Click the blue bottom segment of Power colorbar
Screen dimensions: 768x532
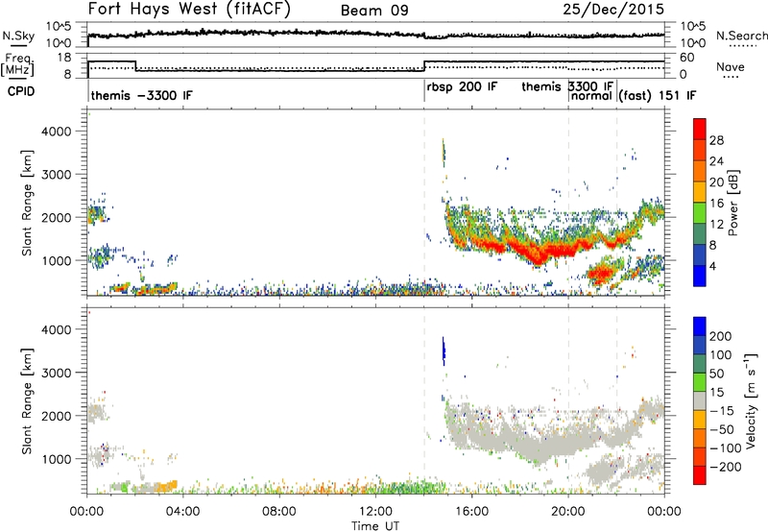(x=700, y=277)
